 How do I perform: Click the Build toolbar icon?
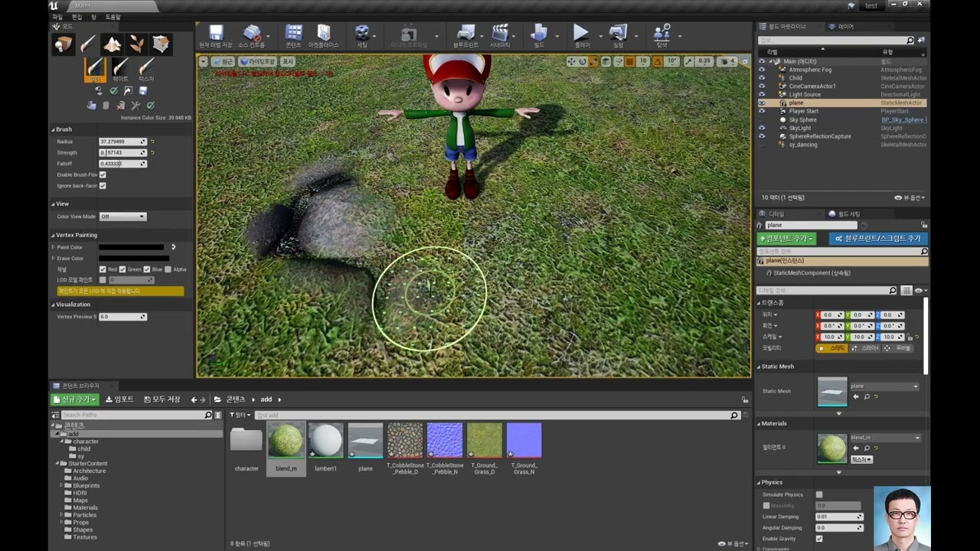[x=539, y=35]
